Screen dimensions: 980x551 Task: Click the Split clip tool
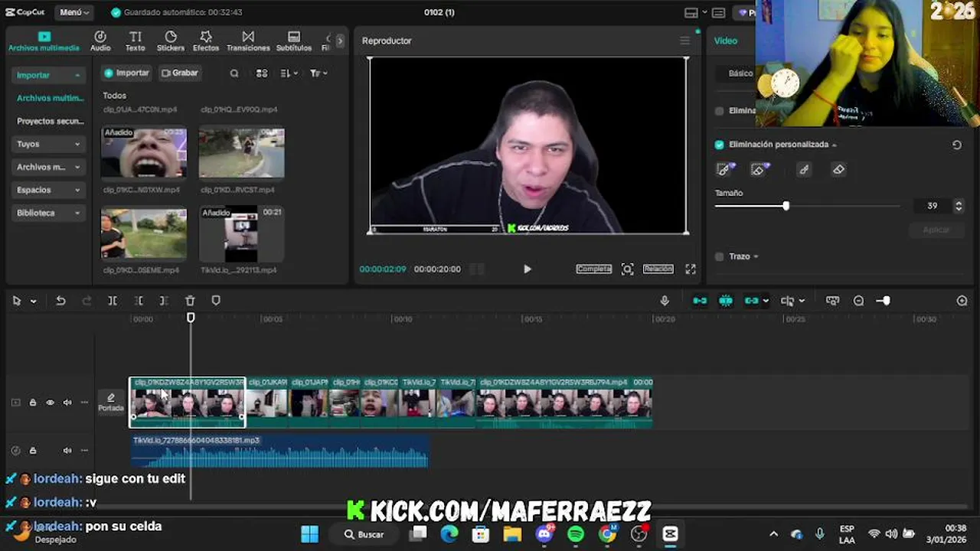[113, 301]
